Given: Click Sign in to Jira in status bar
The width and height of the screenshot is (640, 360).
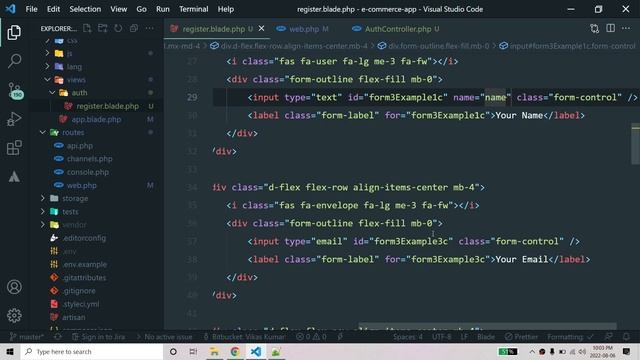Looking at the screenshot, I should (98, 337).
